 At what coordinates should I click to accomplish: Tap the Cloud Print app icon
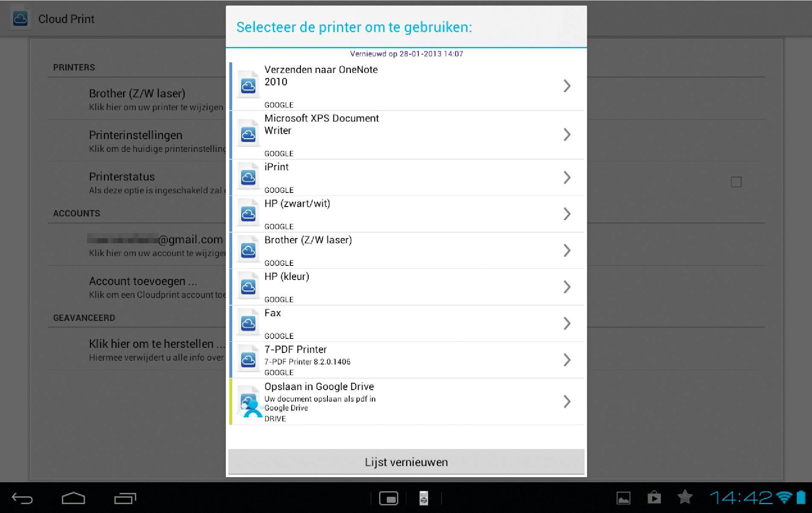click(20, 19)
